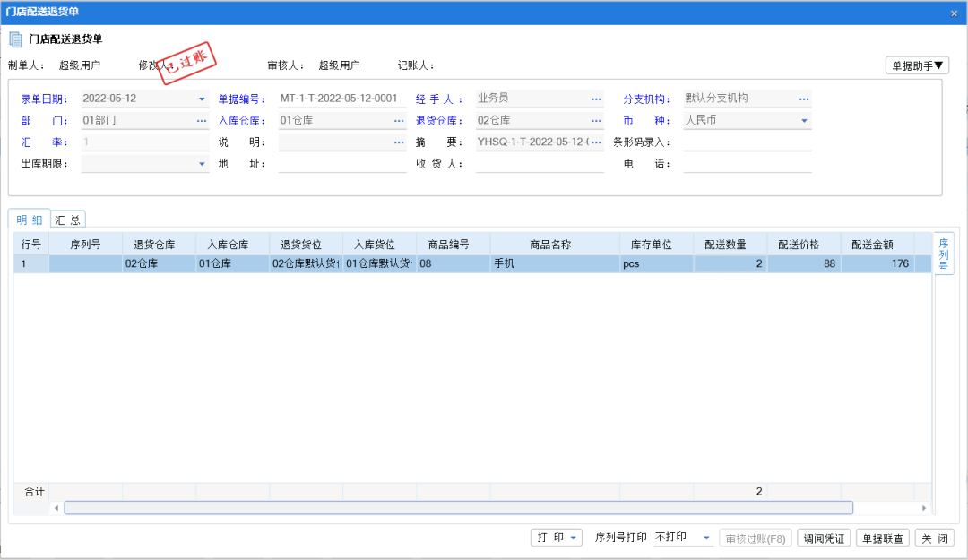Click the ellipsis button for 部门
The width and height of the screenshot is (968, 560).
tap(202, 120)
